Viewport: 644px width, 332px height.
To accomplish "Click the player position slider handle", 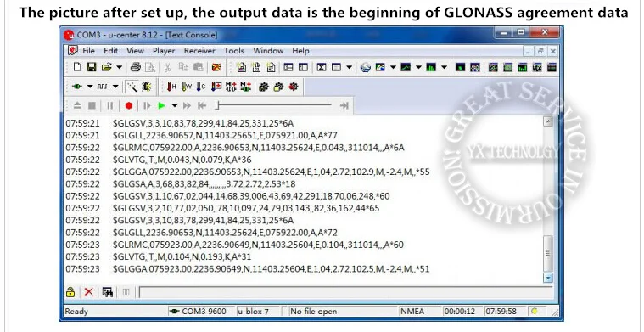I will (x=217, y=105).
